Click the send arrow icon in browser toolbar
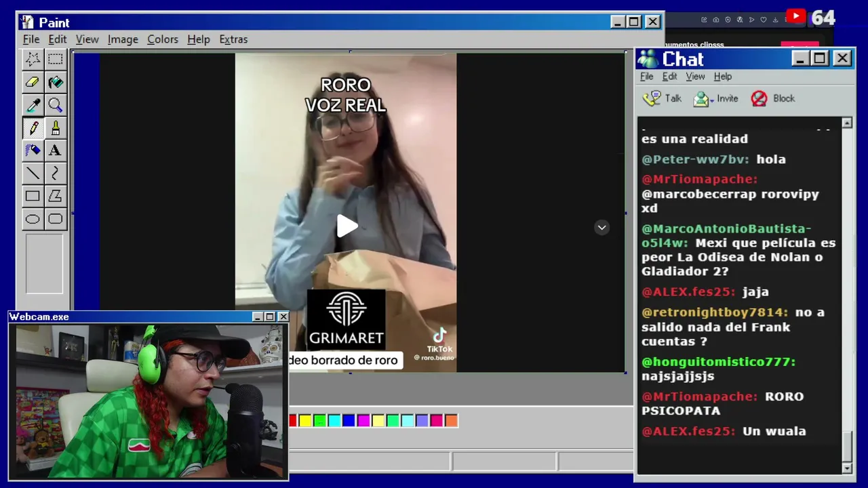Viewport: 868px width, 488px height. tap(751, 20)
